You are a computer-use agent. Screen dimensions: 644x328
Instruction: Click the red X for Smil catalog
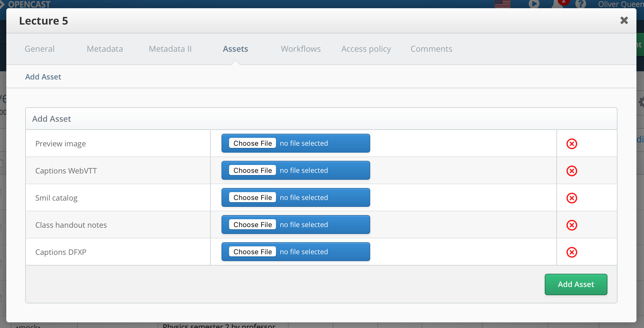[x=572, y=198]
